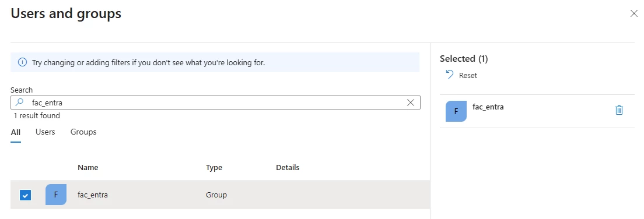Click the Type column header
Image resolution: width=644 pixels, height=219 pixels.
(214, 167)
